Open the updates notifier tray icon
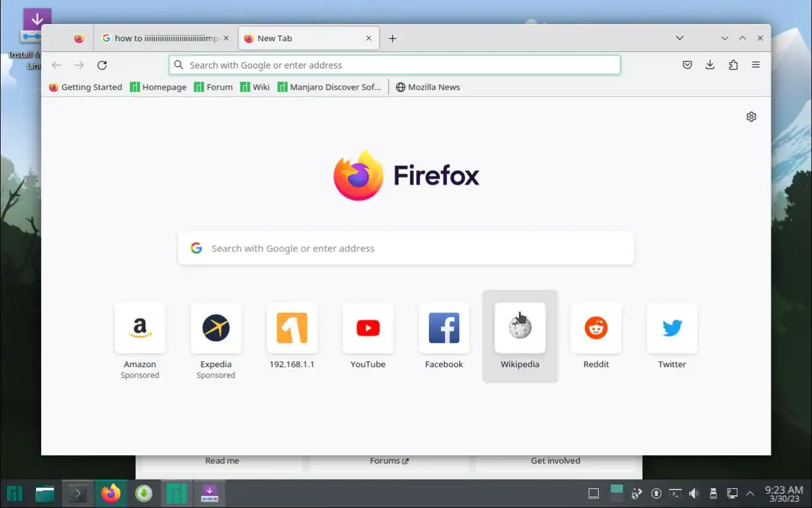Image resolution: width=812 pixels, height=508 pixels. point(657,493)
